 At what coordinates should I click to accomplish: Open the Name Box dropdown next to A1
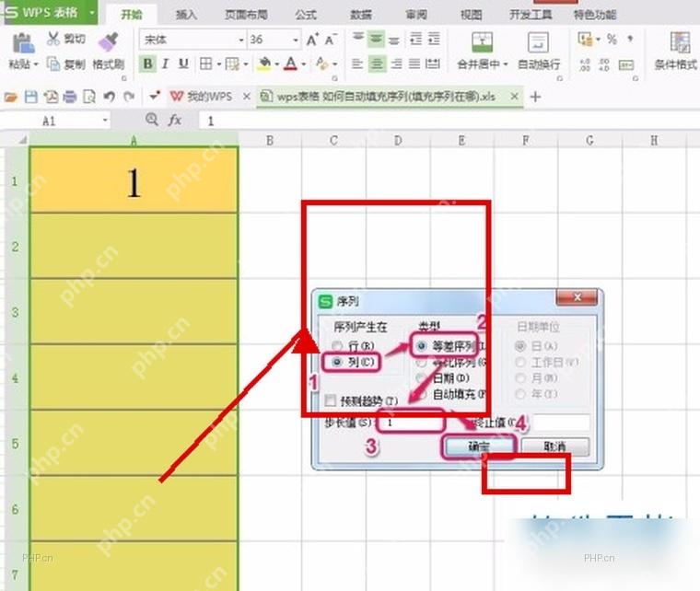tap(105, 121)
